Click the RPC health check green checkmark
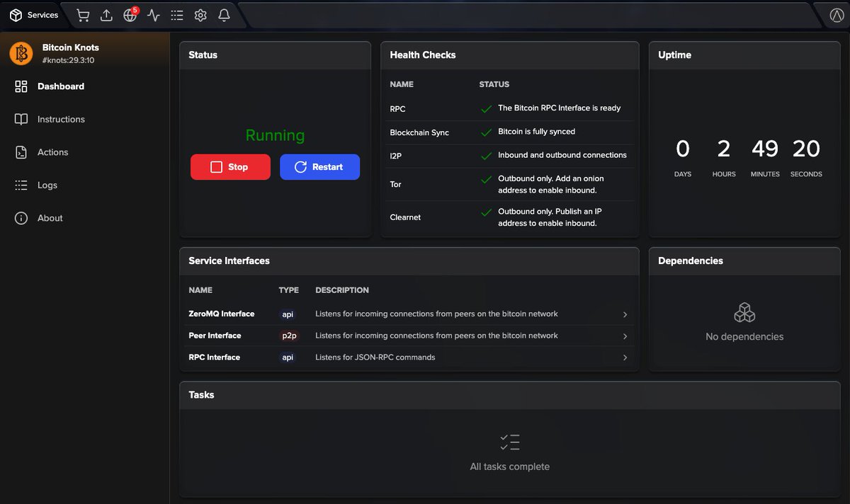850x504 pixels. pyautogui.click(x=486, y=109)
